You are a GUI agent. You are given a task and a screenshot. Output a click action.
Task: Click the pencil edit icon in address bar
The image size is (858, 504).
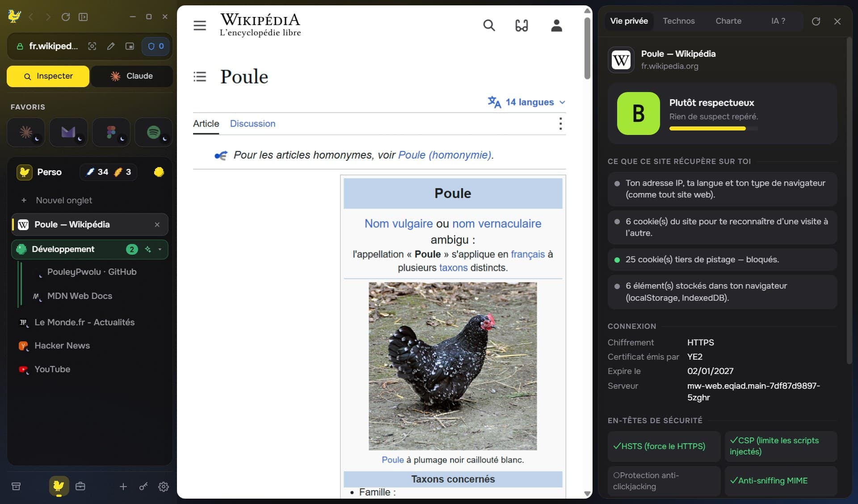(111, 46)
